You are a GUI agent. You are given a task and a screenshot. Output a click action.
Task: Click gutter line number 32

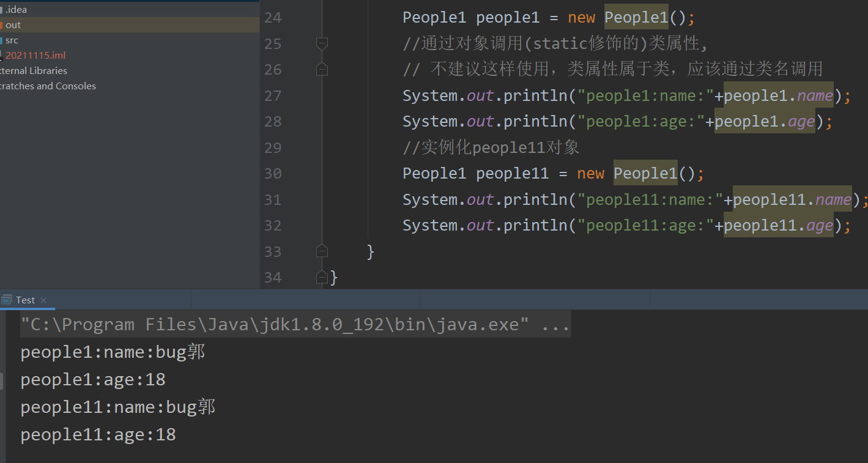[x=273, y=226]
